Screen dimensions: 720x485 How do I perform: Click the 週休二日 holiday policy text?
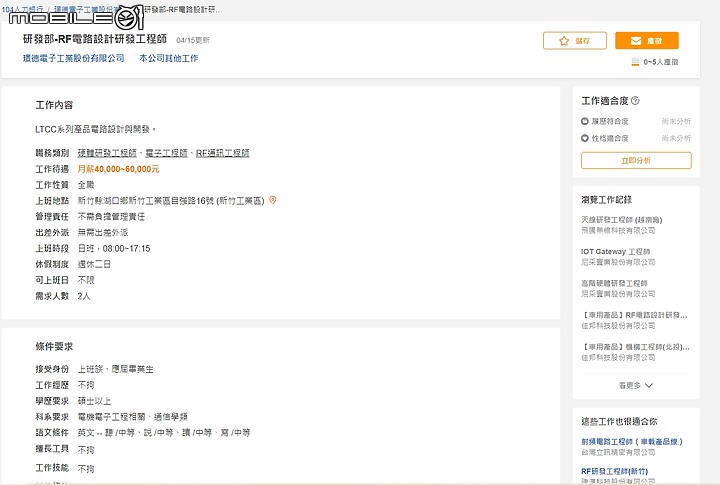point(94,265)
